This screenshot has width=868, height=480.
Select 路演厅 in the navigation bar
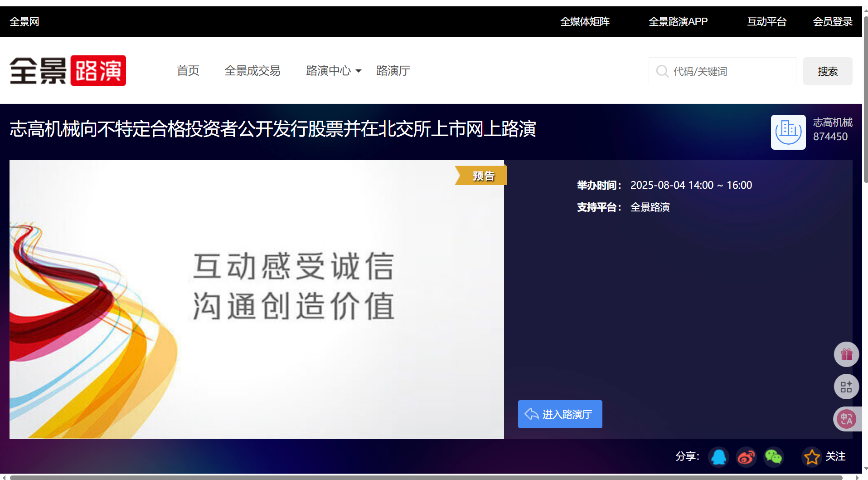tap(393, 71)
